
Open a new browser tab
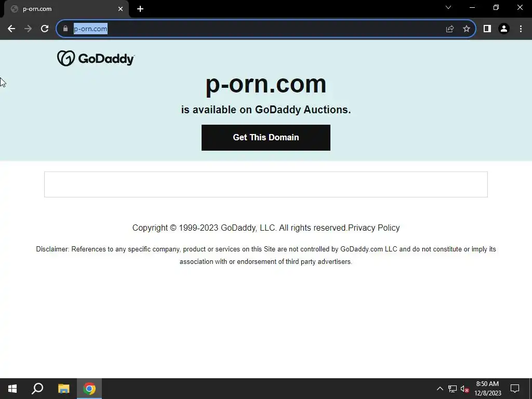140,9
